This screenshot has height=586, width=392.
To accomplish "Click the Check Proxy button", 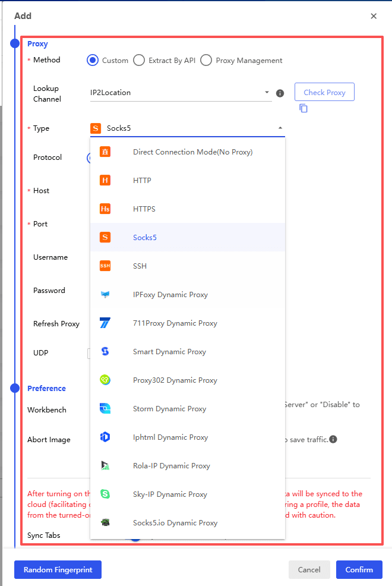I will [x=324, y=92].
